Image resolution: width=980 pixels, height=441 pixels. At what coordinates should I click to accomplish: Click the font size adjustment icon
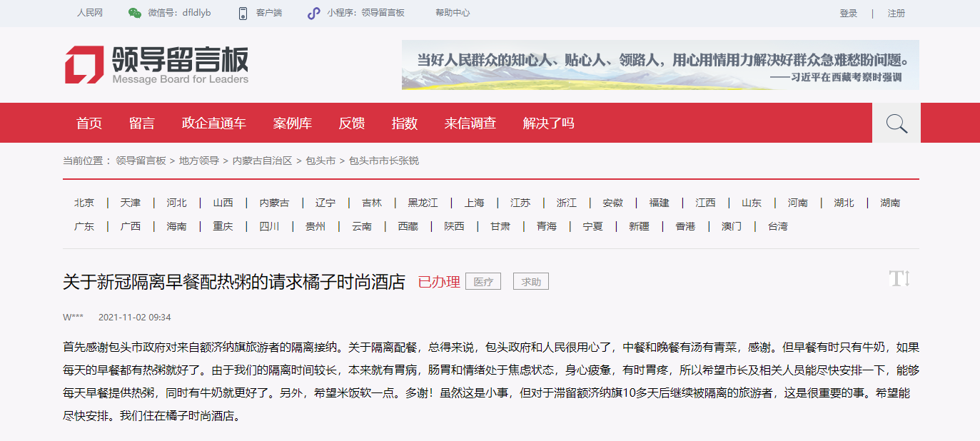(899, 279)
